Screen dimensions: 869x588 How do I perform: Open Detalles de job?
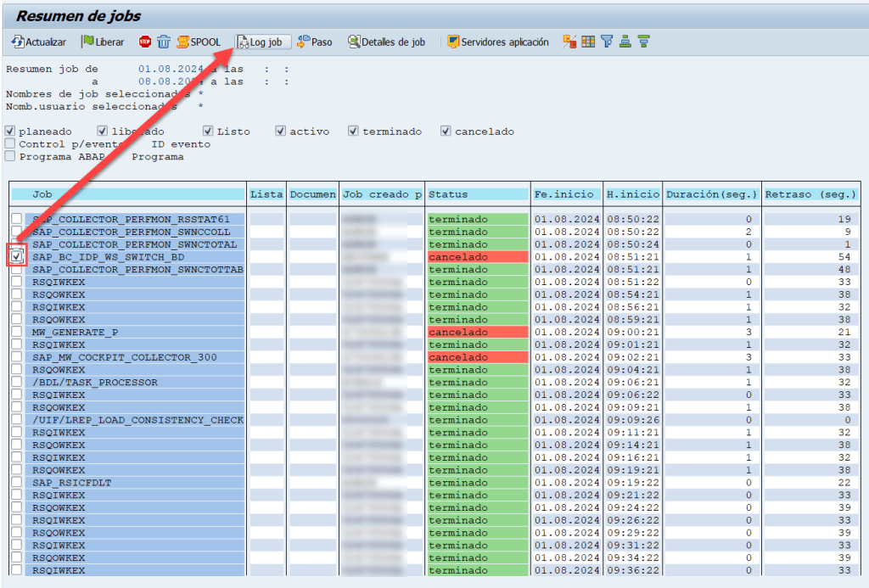[x=387, y=42]
